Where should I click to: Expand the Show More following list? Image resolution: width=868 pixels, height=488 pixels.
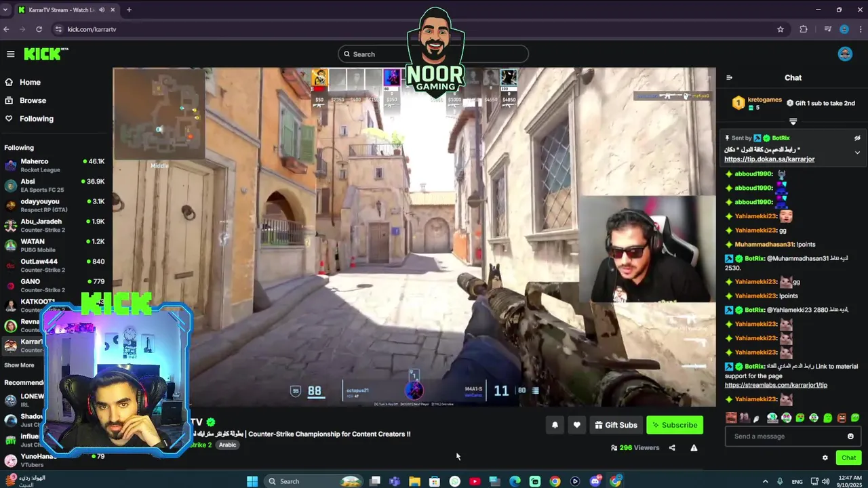(19, 365)
